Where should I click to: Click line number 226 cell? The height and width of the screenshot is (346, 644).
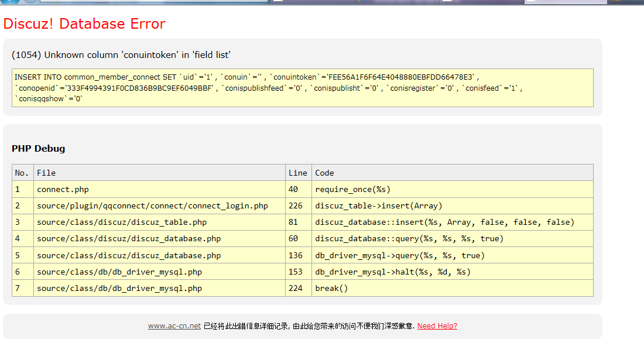click(295, 205)
